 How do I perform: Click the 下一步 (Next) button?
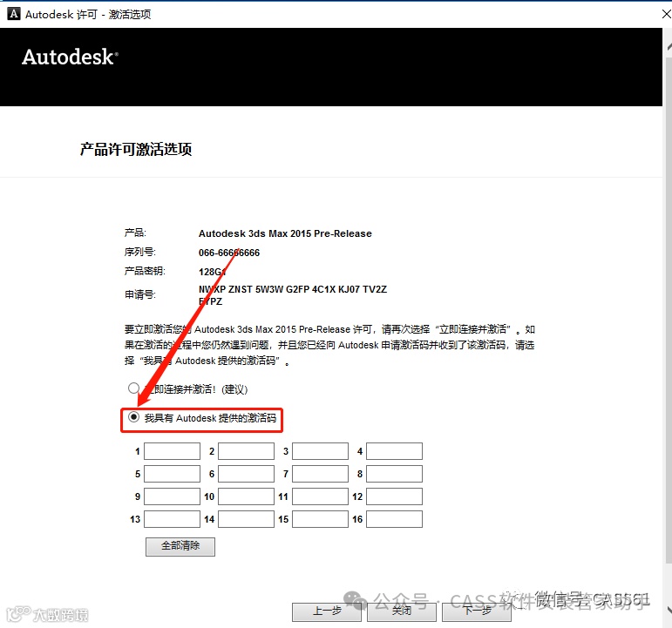tap(477, 611)
